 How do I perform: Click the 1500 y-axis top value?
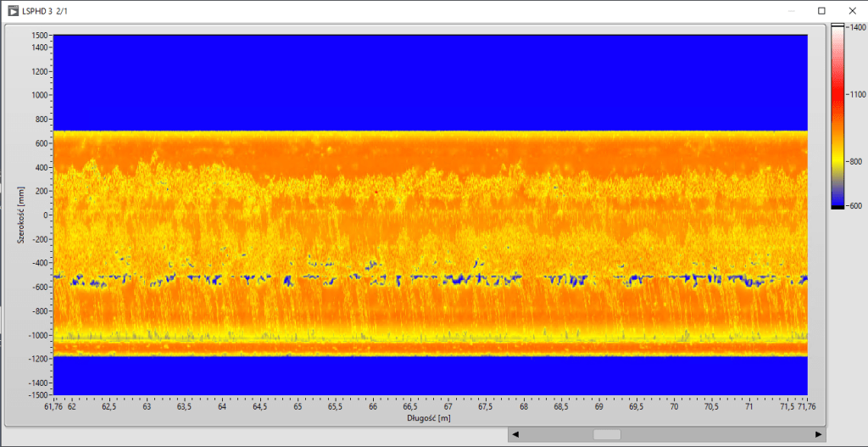(x=41, y=36)
